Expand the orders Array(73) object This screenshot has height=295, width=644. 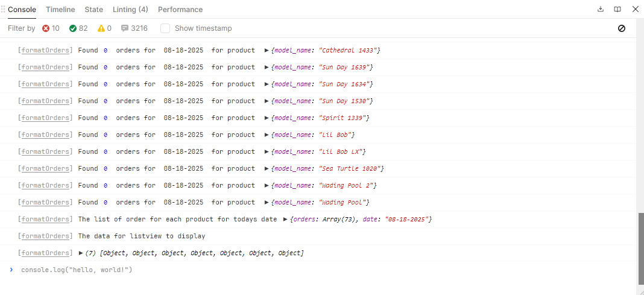click(285, 219)
